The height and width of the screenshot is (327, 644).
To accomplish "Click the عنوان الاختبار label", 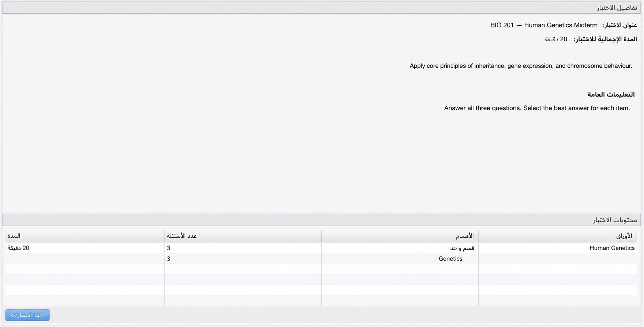I will click(620, 25).
